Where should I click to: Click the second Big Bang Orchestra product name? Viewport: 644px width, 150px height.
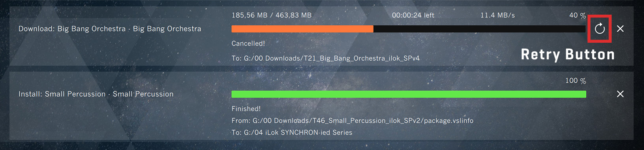pos(167,29)
